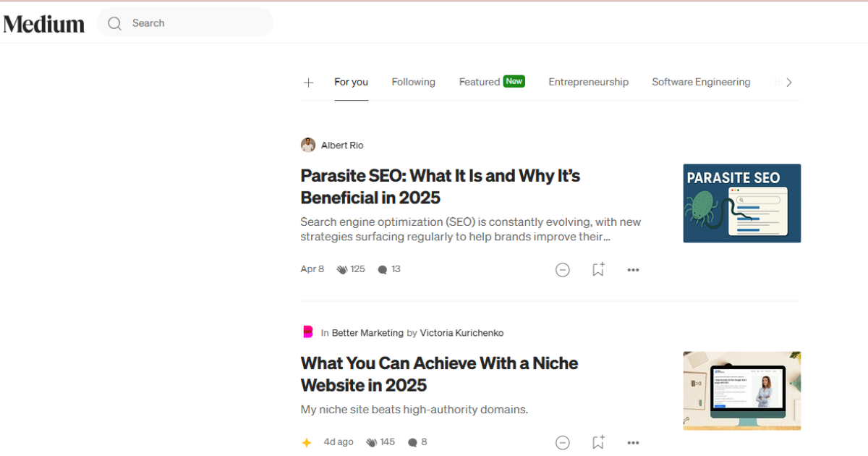Visit Victoria Kurichenko's profile

[461, 333]
